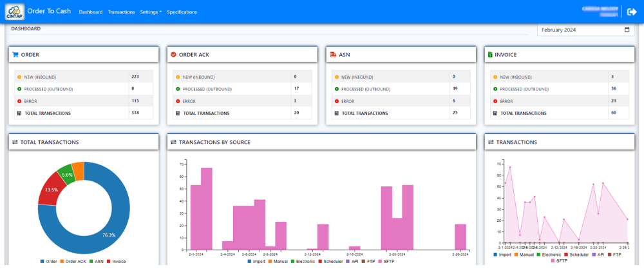The width and height of the screenshot is (644, 276).
Task: Click the logout icon in header
Action: 632,12
